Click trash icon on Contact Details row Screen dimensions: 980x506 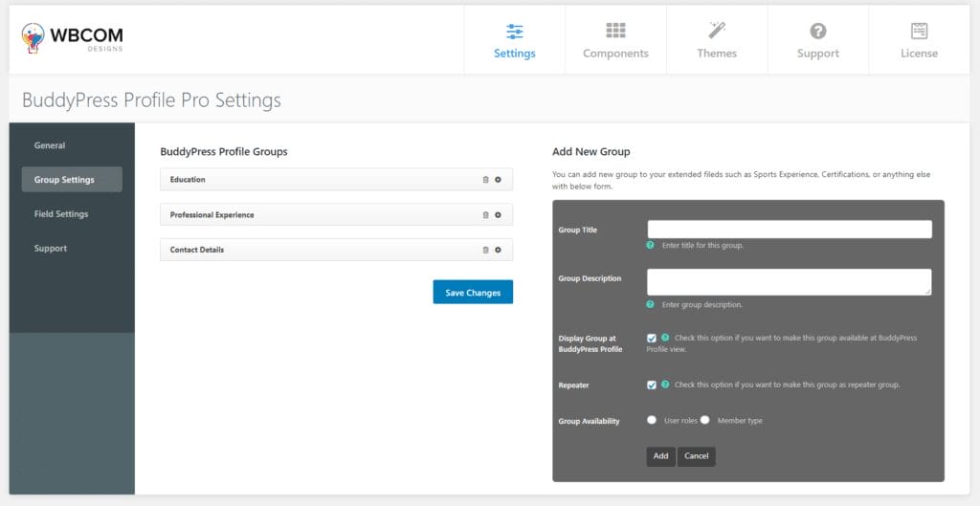click(x=485, y=250)
